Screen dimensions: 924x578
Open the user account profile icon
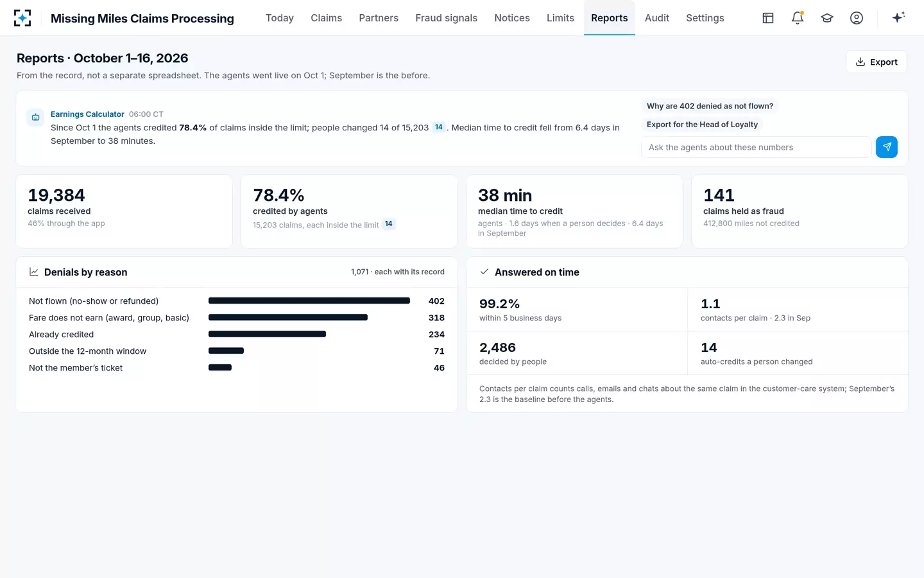coord(857,18)
